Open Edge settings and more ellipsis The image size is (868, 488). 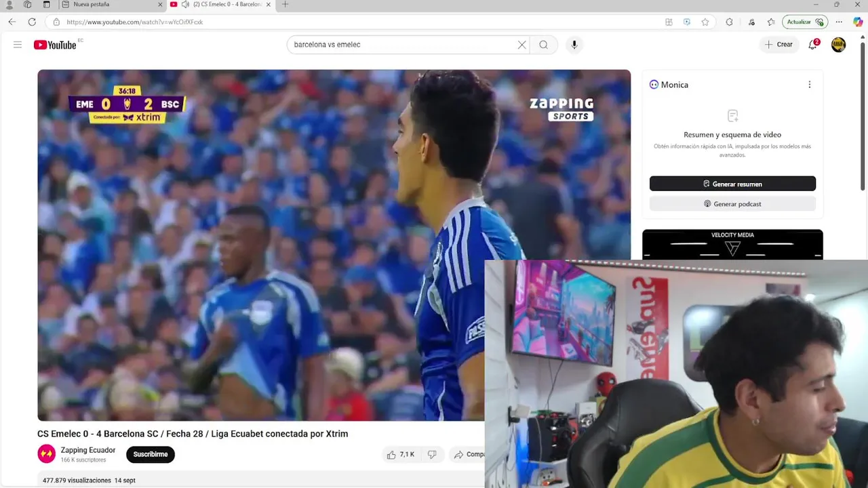click(839, 22)
